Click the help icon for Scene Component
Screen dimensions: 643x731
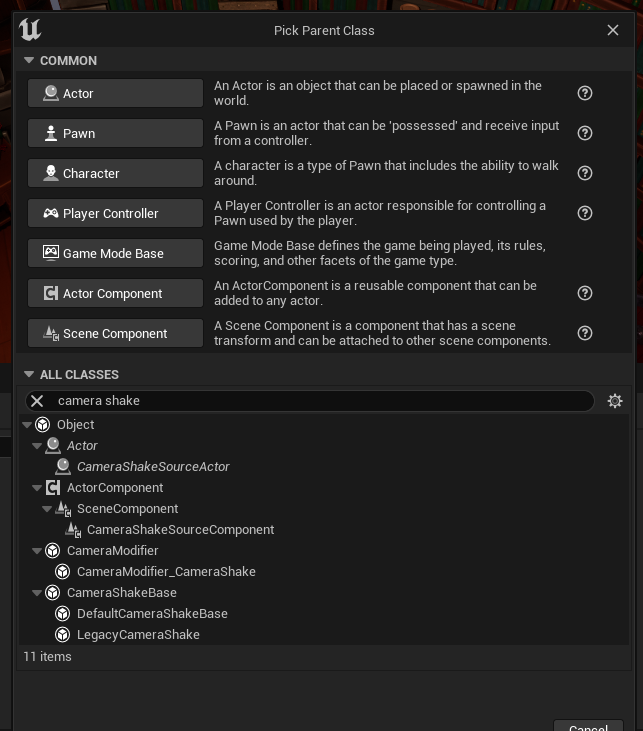[585, 333]
